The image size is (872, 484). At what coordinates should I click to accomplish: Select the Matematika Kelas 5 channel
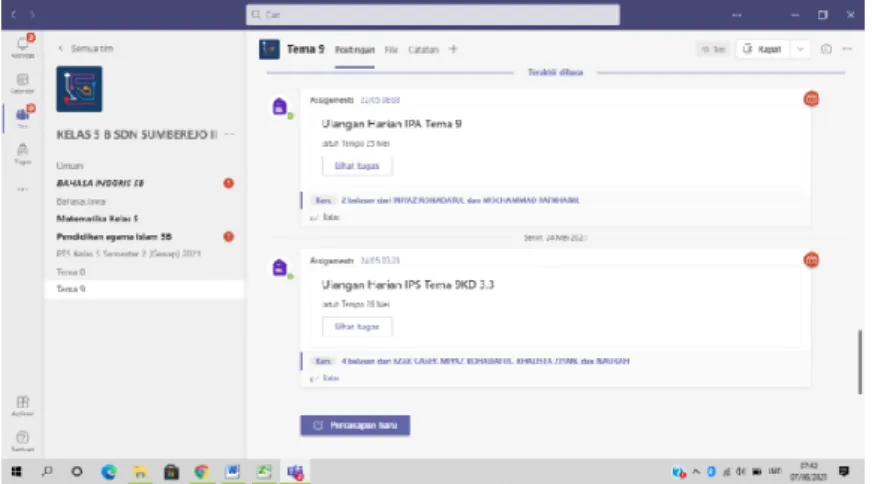[x=97, y=219]
